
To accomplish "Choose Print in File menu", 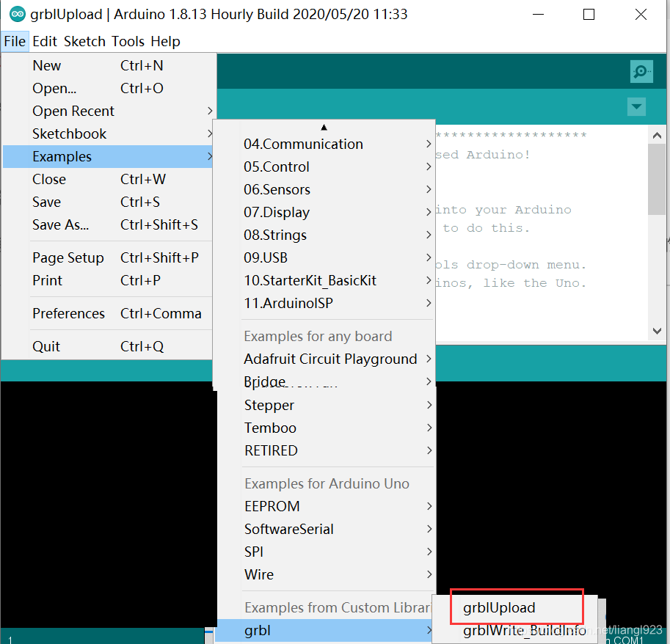I will pos(108,280).
